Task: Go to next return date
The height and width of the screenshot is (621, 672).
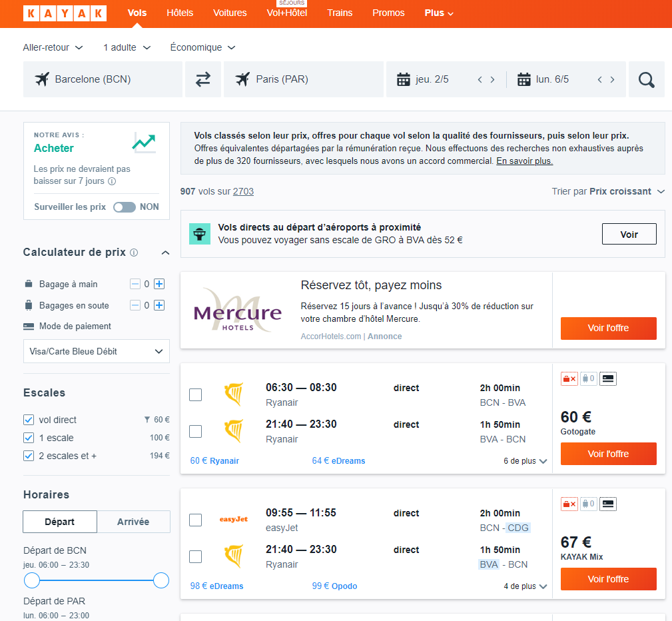Action: (612, 79)
